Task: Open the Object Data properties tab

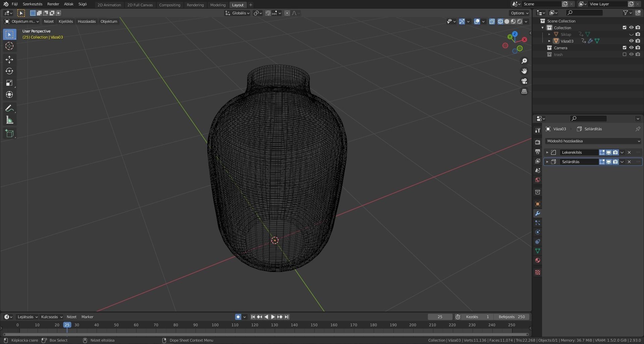Action: pos(538,251)
